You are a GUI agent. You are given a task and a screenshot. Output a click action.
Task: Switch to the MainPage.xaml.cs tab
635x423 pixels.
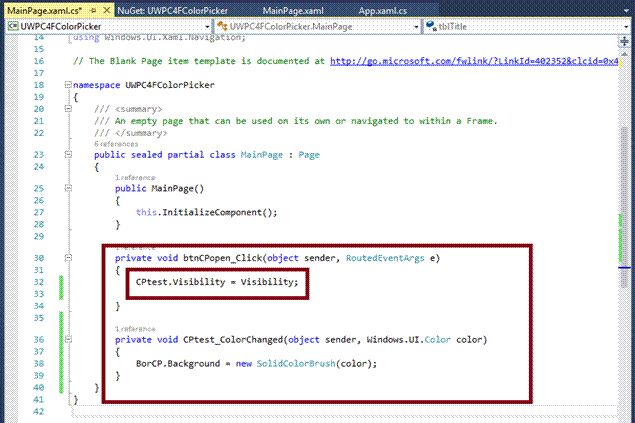(45, 11)
